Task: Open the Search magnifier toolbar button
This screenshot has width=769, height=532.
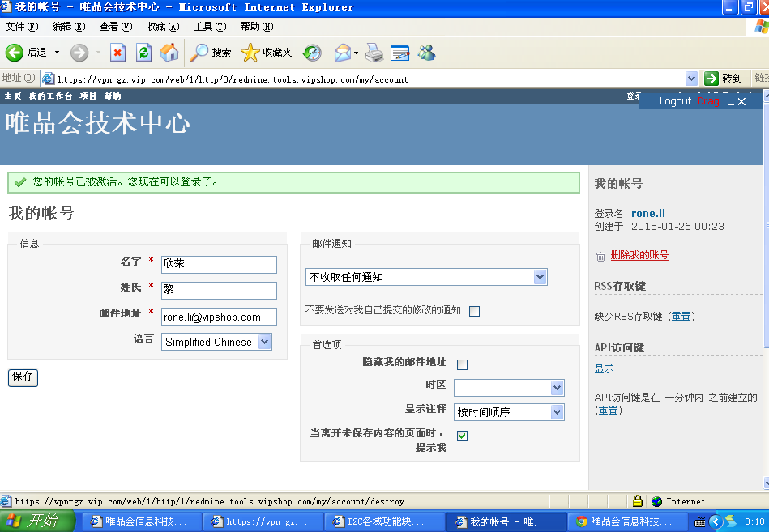Action: [210, 53]
